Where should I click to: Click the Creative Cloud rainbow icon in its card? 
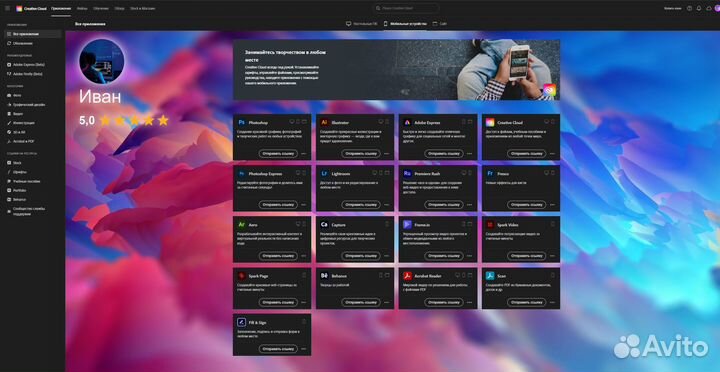click(x=490, y=123)
